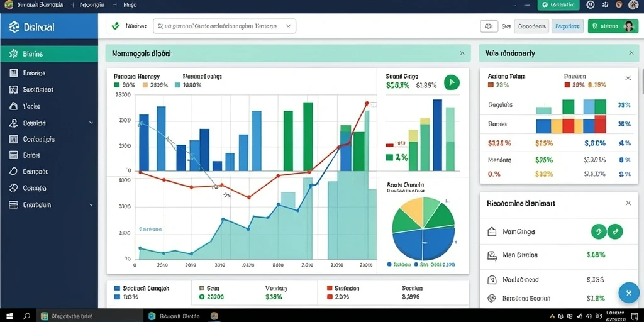This screenshot has width=644, height=322.
Task: Click the green play arrow chart button
Action: tap(452, 82)
